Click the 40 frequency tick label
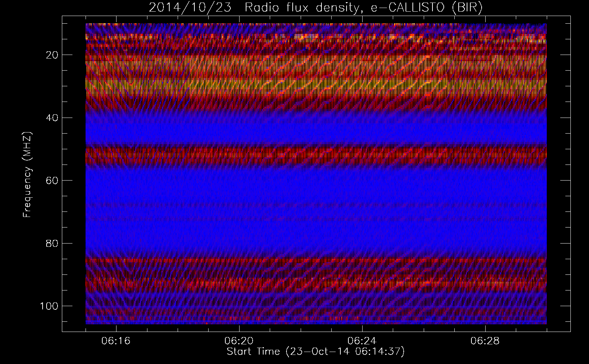 [52, 118]
